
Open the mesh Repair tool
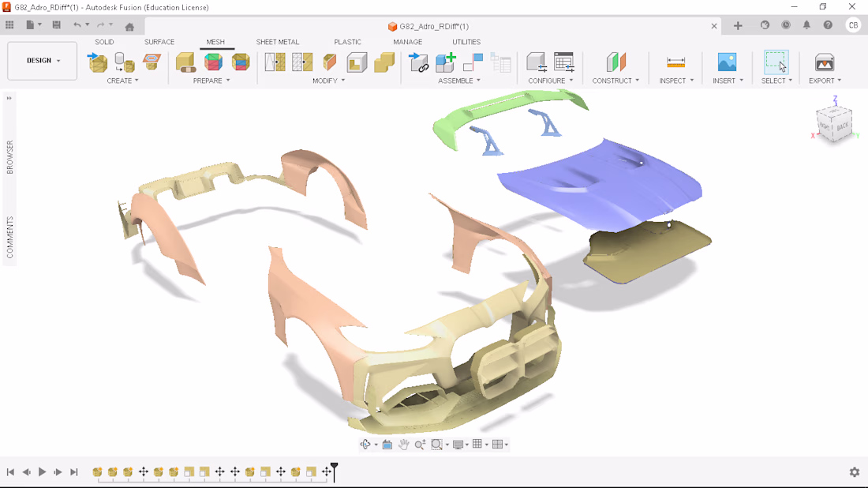pyautogui.click(x=185, y=62)
